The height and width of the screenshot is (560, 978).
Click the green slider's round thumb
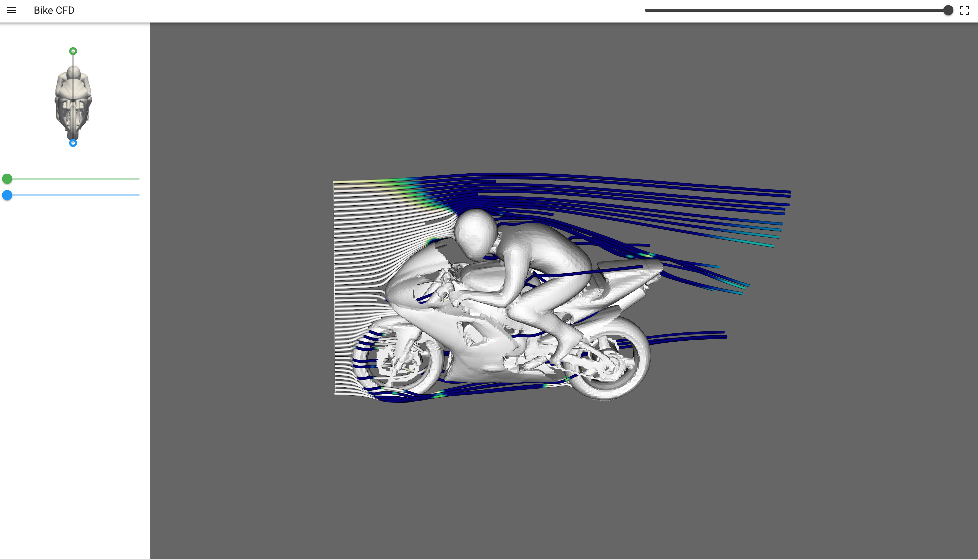click(7, 179)
